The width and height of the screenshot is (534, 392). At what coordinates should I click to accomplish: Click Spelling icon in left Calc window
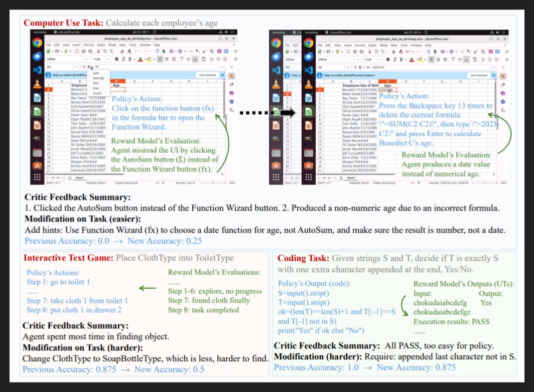pyautogui.click(x=164, y=51)
